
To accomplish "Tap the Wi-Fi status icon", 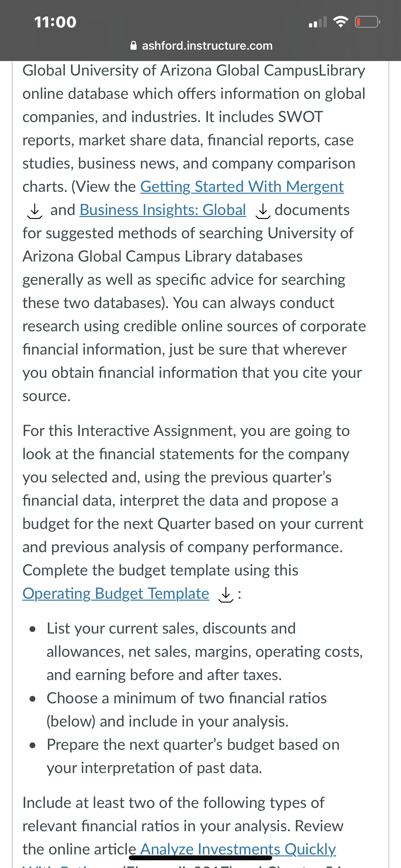I will 341,22.
